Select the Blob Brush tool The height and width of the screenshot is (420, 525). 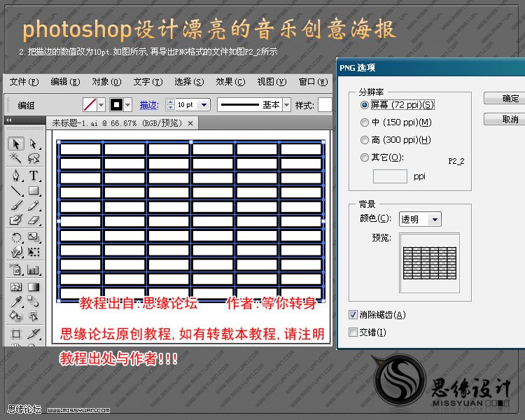pyautogui.click(x=15, y=220)
